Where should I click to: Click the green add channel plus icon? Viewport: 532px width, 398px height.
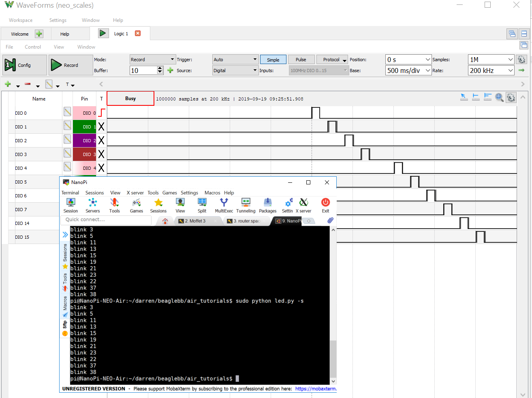(8, 84)
